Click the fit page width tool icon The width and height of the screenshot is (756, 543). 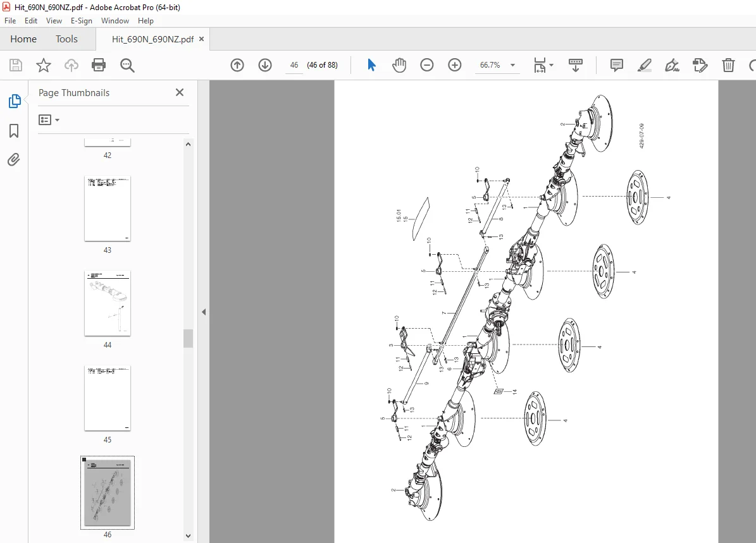(540, 65)
